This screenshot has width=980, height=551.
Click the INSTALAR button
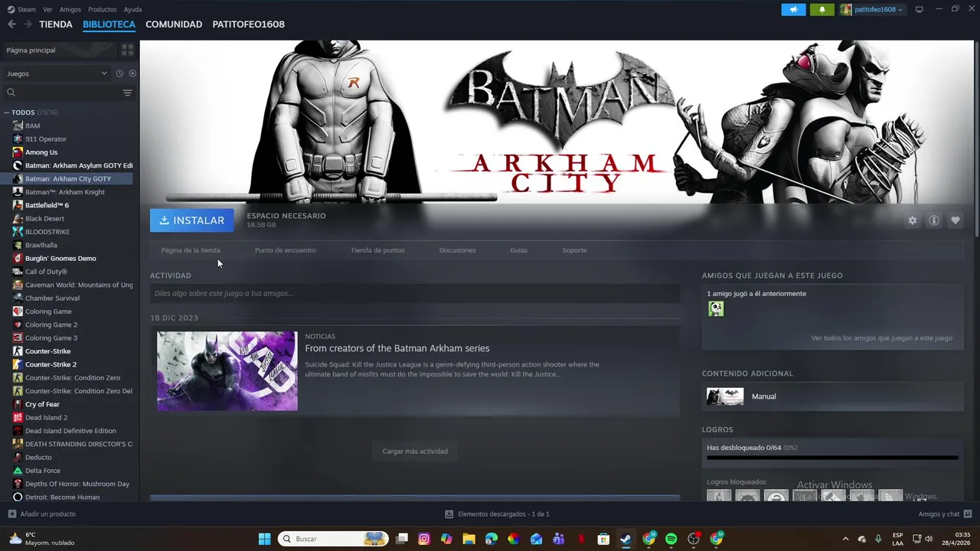(191, 220)
